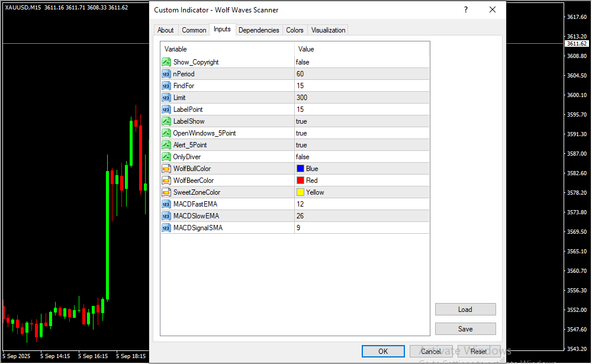Image resolution: width=592 pixels, height=364 pixels.
Task: Click the WolfBullColor color variable icon
Action: [166, 169]
